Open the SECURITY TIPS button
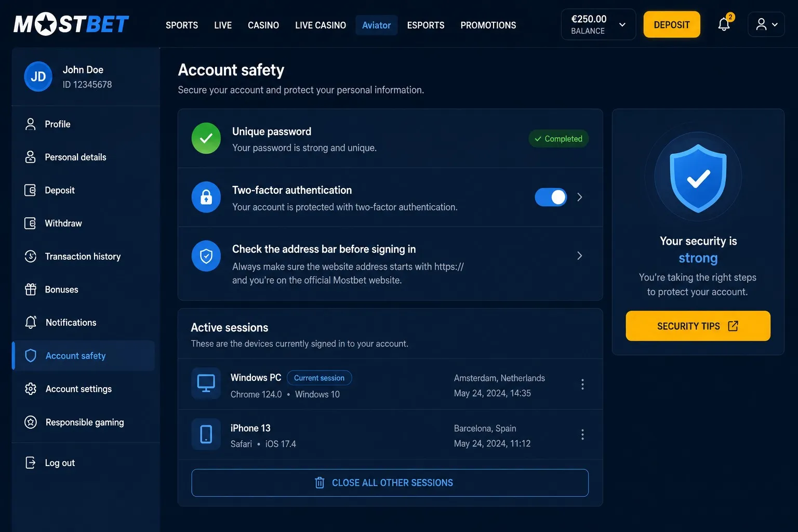Viewport: 798px width, 532px height. (698, 326)
